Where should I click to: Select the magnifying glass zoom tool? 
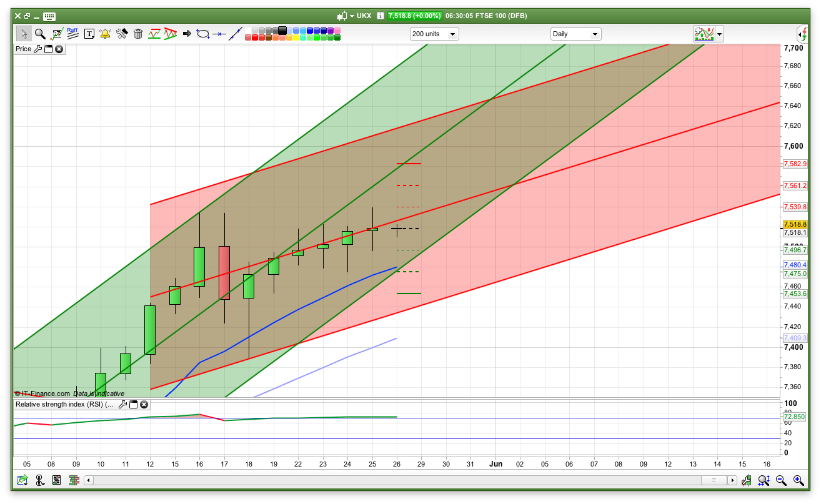click(x=40, y=34)
